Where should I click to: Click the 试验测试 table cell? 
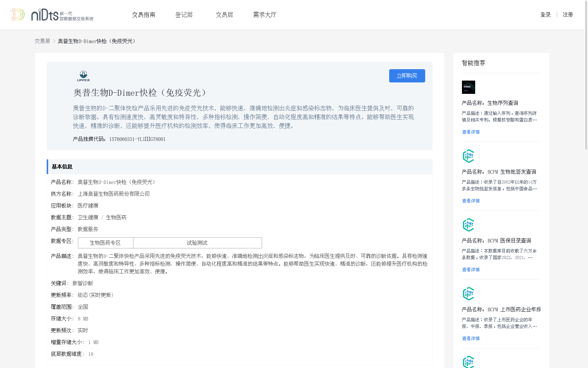(x=197, y=243)
